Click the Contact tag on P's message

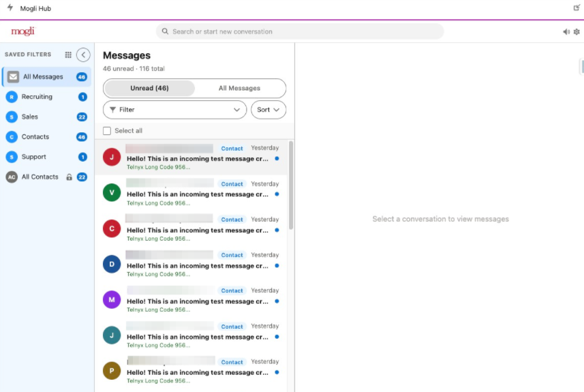pos(232,362)
